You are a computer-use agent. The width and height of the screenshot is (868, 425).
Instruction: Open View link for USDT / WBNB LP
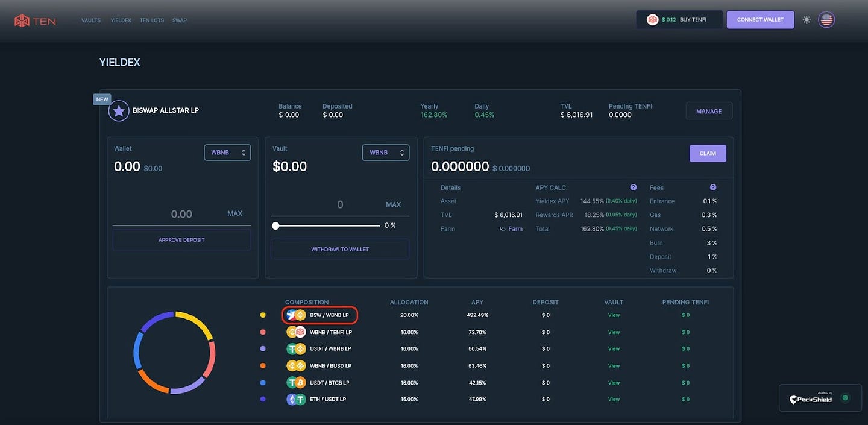coord(614,348)
